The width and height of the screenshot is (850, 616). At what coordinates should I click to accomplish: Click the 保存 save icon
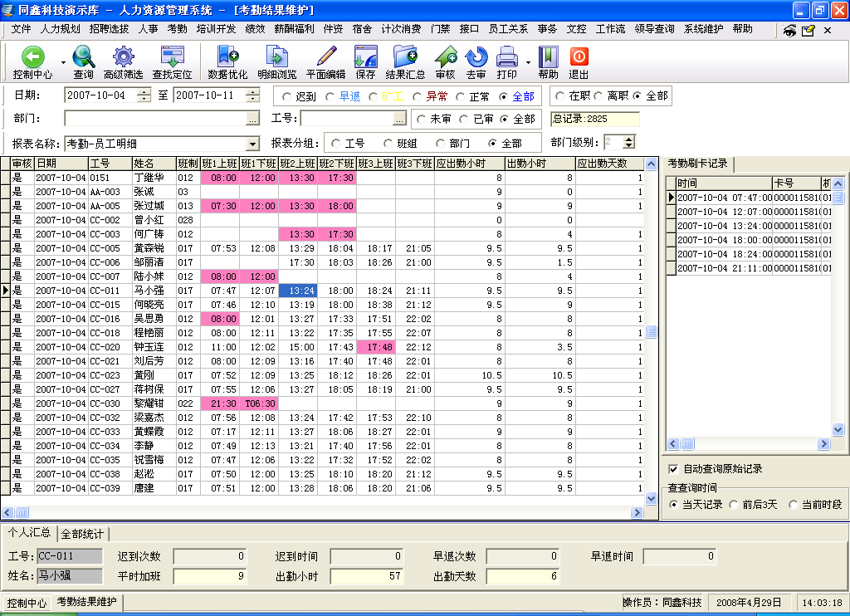[365, 57]
